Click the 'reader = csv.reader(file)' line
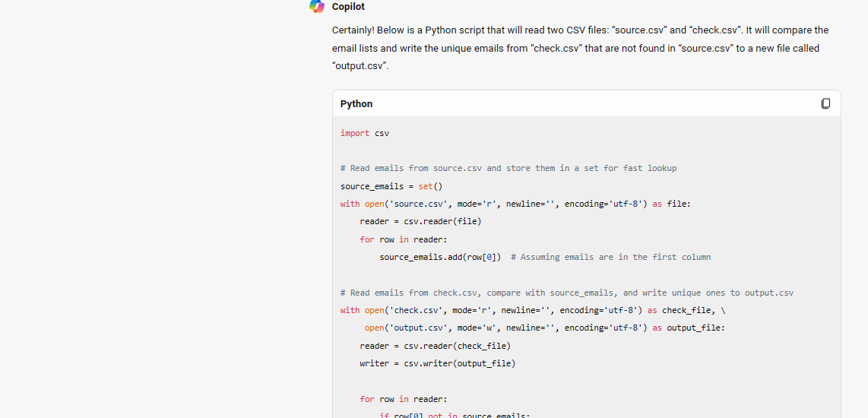Viewport: 868px width, 418px height. [x=421, y=221]
